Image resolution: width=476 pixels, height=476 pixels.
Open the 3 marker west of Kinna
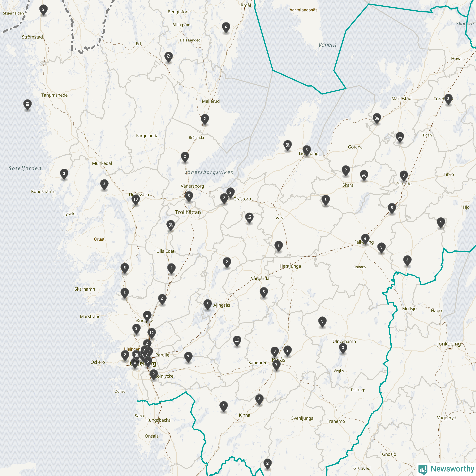(223, 406)
